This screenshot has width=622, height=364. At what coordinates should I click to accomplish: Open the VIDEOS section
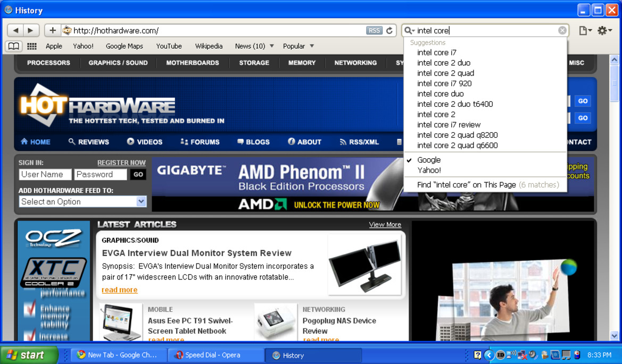145,142
